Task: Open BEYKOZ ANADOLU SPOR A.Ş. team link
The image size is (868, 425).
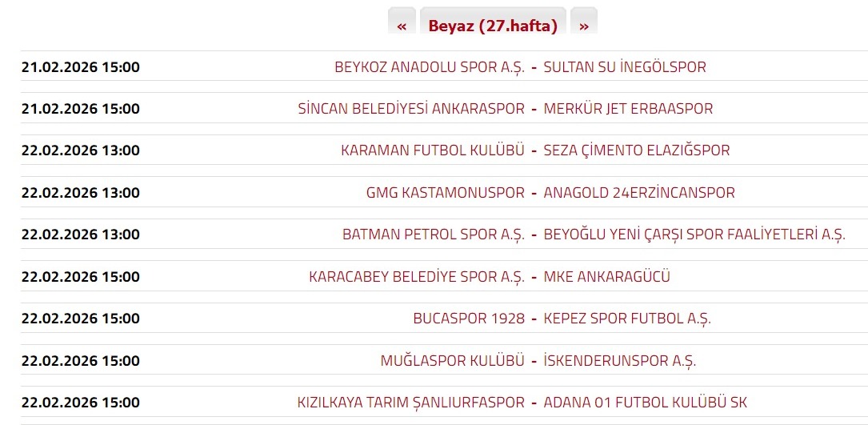Action: [x=429, y=67]
